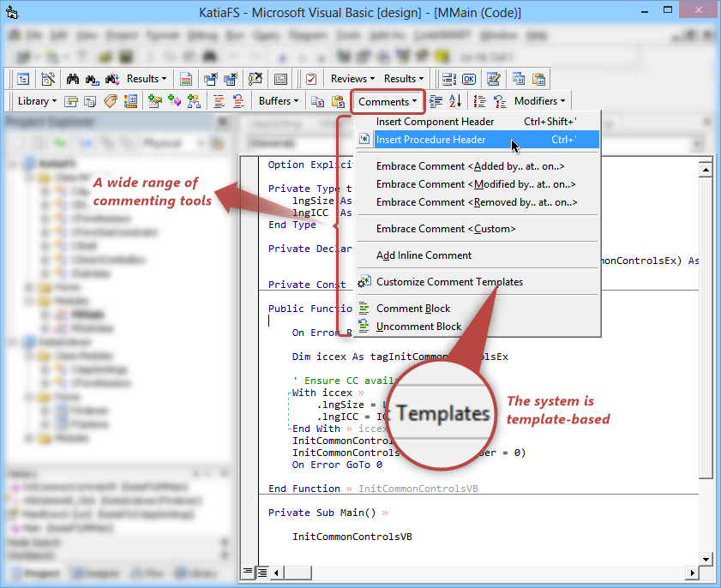
Task: Choose Insert Component Header
Action: tap(478, 122)
